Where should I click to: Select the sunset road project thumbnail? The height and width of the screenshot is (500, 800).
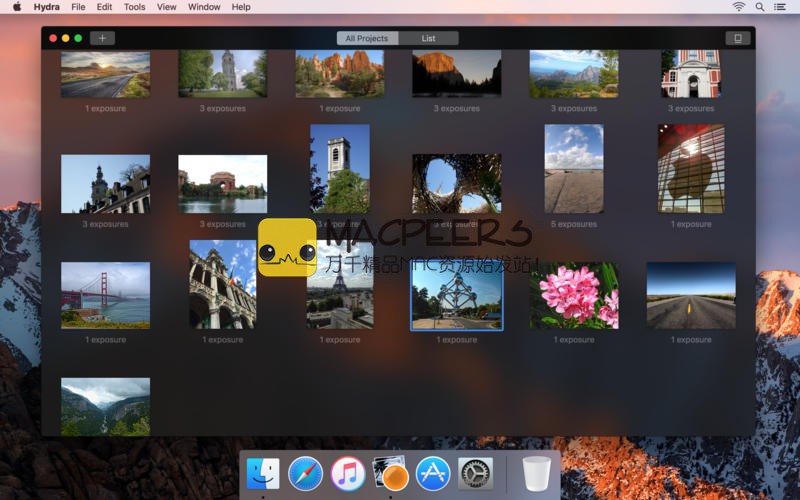[106, 73]
